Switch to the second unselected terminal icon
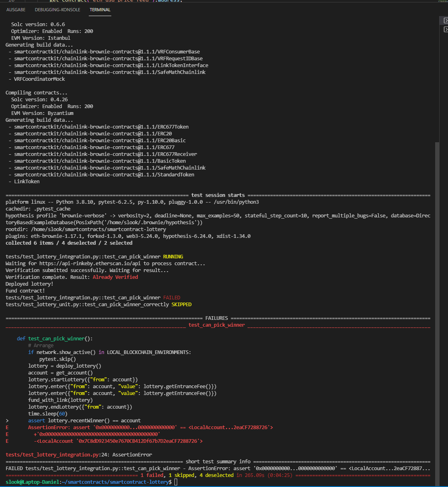Viewport: 448px width, 487px height. tap(446, 30)
